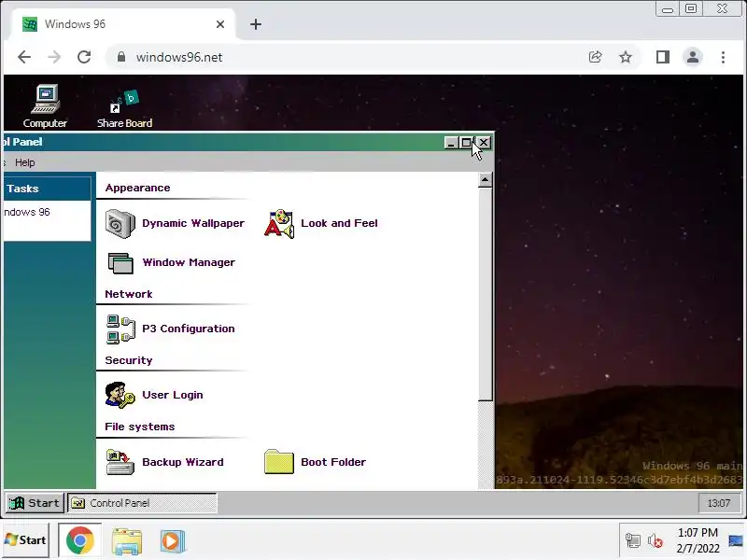Image resolution: width=747 pixels, height=560 pixels.
Task: Close the Control Panel window
Action: (484, 143)
